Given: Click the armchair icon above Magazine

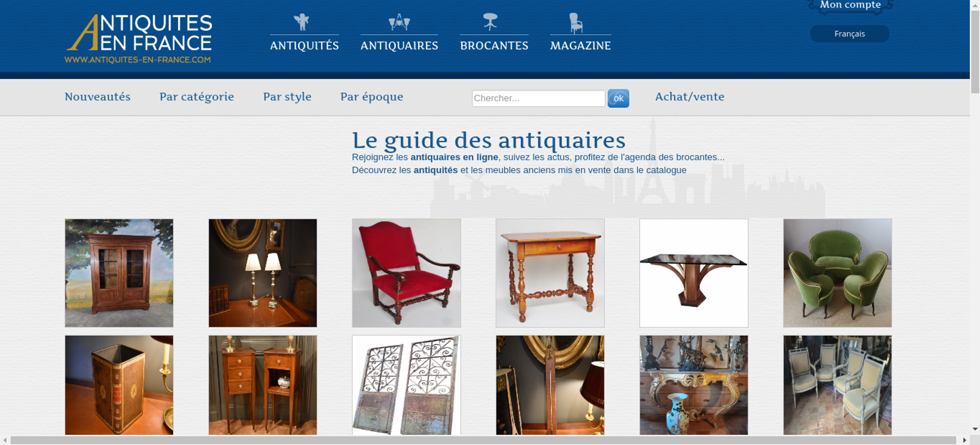Looking at the screenshot, I should tap(576, 23).
